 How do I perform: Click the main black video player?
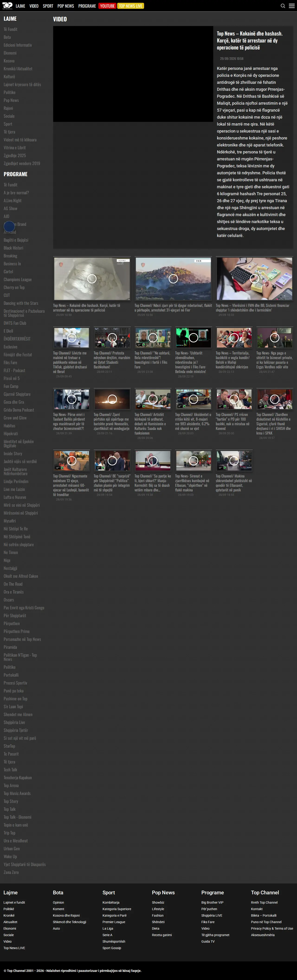click(133, 74)
